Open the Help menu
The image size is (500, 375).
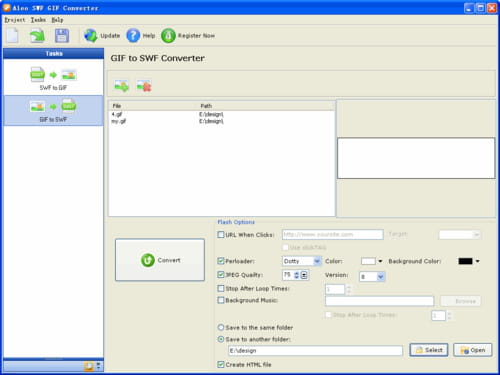click(x=57, y=20)
